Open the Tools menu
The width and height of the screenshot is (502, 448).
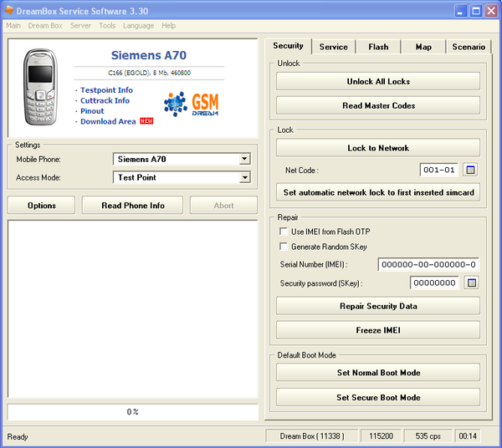click(x=107, y=26)
